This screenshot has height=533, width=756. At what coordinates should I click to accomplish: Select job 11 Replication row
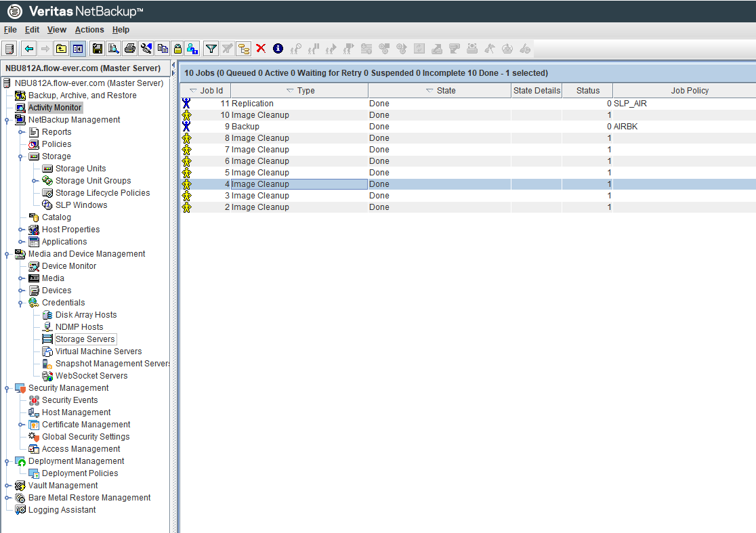click(467, 104)
